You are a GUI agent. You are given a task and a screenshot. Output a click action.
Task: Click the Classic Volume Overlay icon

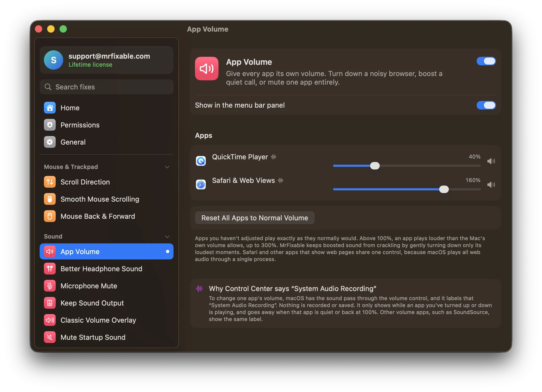[x=50, y=320]
